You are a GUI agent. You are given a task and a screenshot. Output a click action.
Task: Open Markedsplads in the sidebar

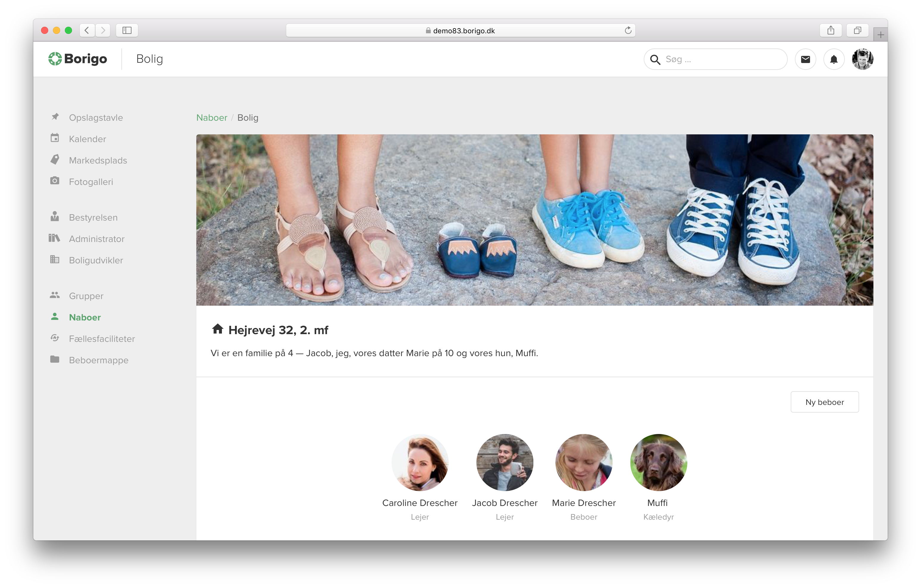98,160
